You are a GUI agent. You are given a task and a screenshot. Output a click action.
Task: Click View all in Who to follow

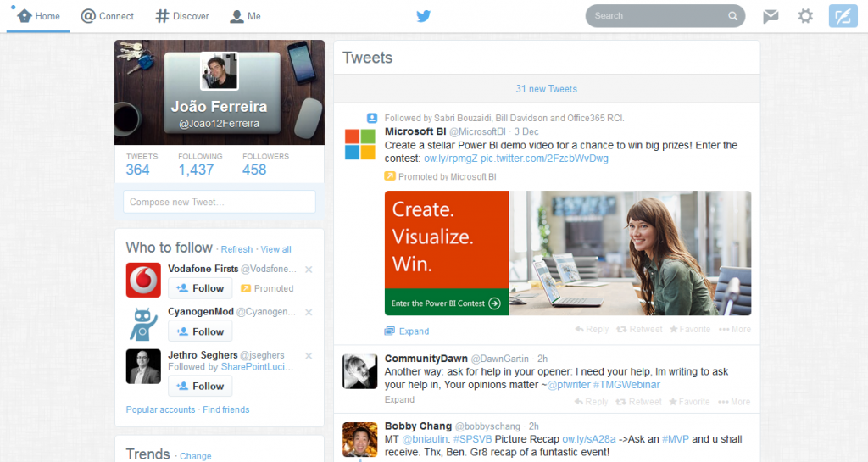[x=275, y=249]
